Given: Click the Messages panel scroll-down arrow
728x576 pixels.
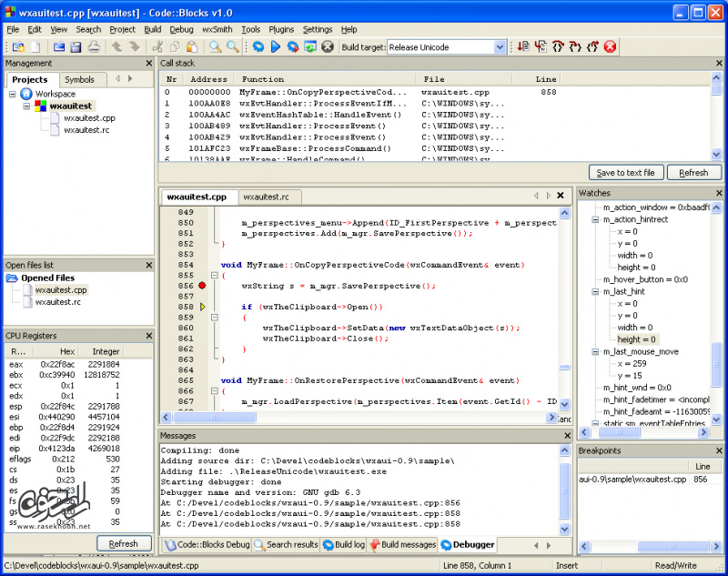Looking at the screenshot, I should tap(564, 529).
